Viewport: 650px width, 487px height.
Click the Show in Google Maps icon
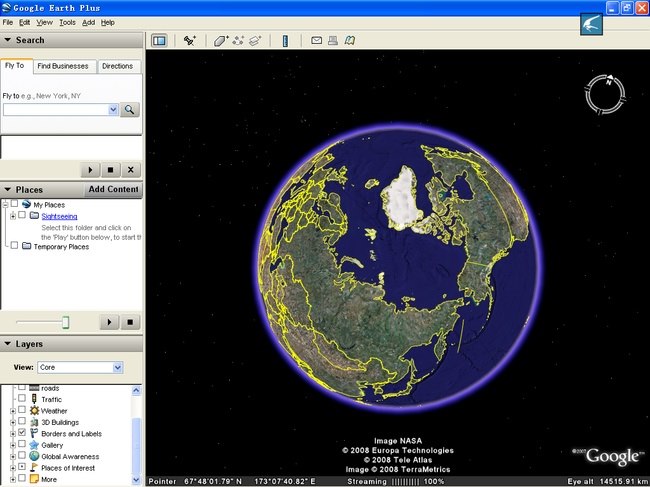[350, 40]
